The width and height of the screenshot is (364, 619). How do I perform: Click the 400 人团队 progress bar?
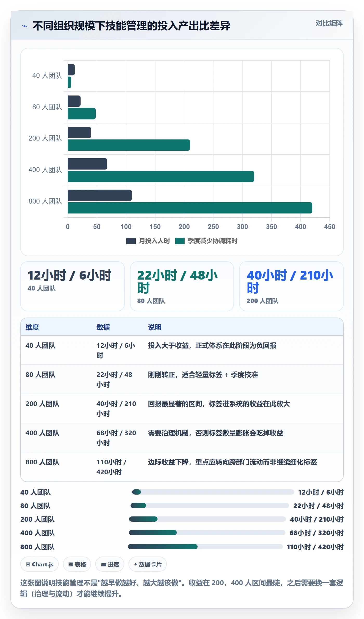tap(207, 533)
